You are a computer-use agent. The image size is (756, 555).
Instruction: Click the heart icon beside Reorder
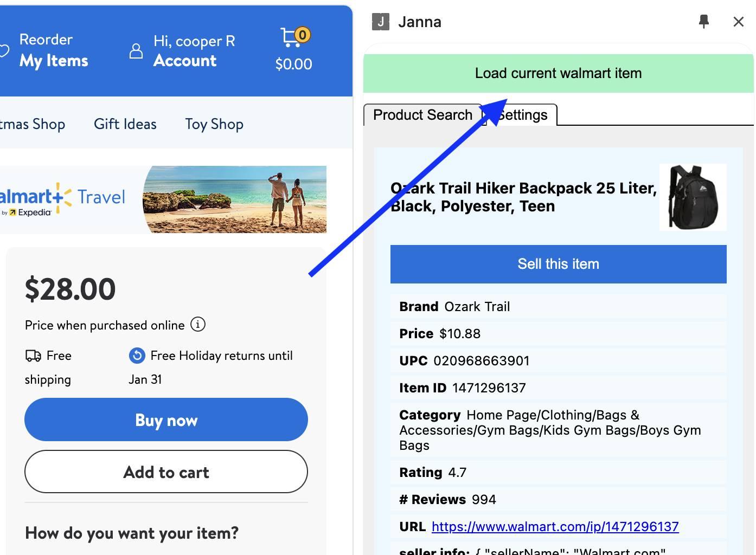point(4,51)
